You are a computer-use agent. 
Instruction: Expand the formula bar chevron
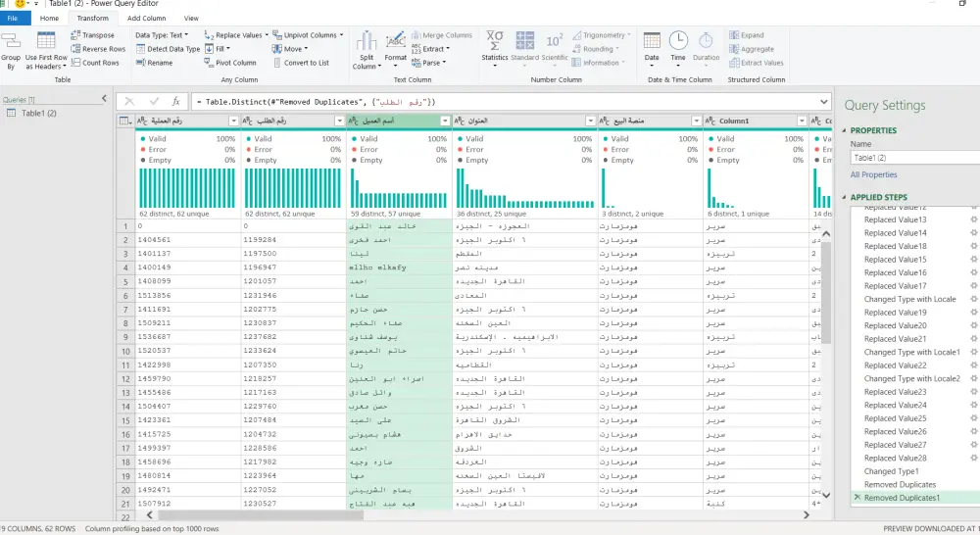[x=824, y=101]
